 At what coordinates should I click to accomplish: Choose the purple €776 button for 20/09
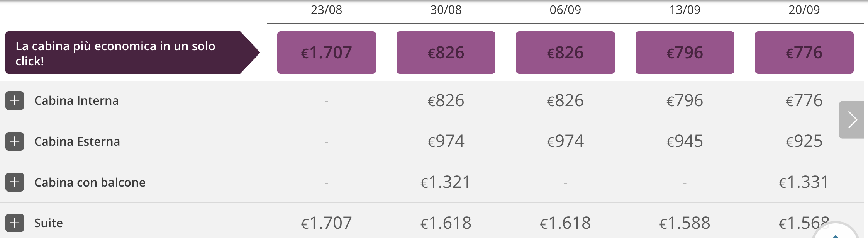pyautogui.click(x=804, y=53)
